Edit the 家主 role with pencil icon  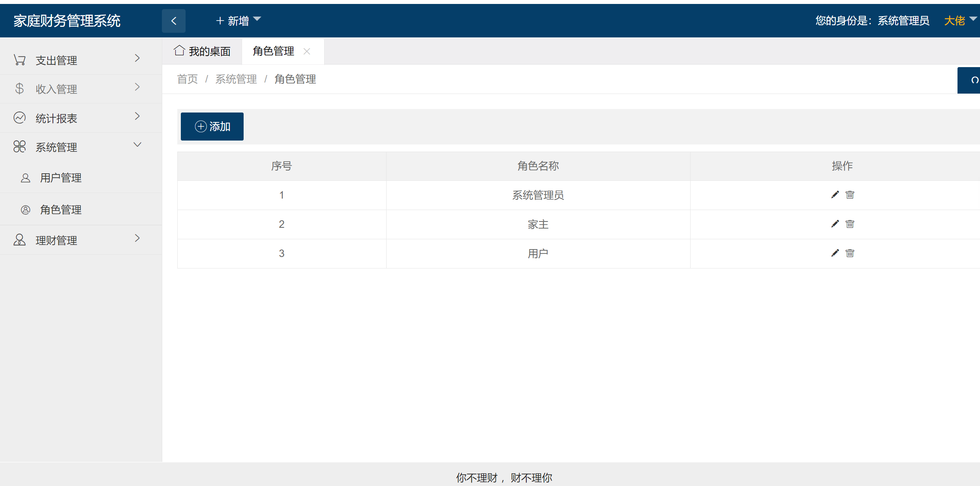click(x=835, y=224)
